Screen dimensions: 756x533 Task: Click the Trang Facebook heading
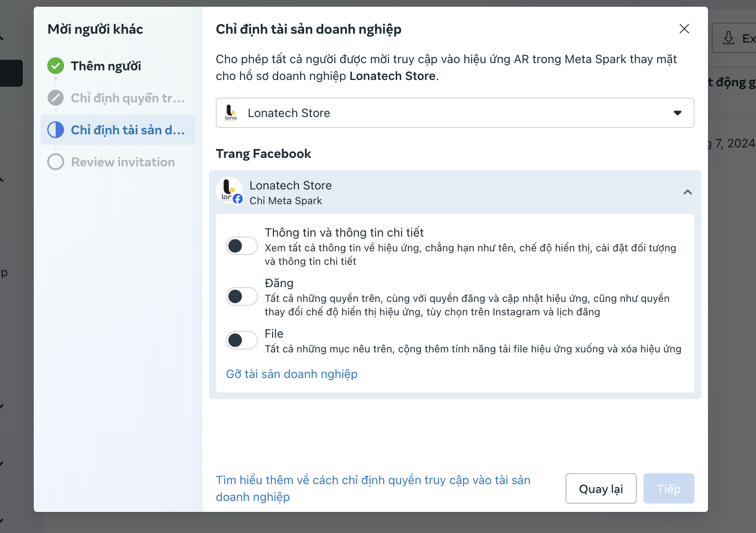click(263, 154)
